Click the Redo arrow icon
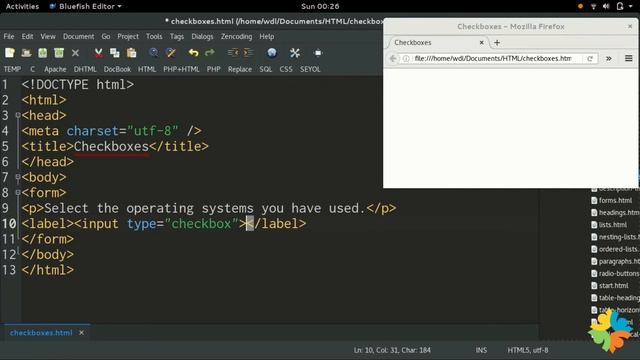The width and height of the screenshot is (640, 360). point(210,53)
